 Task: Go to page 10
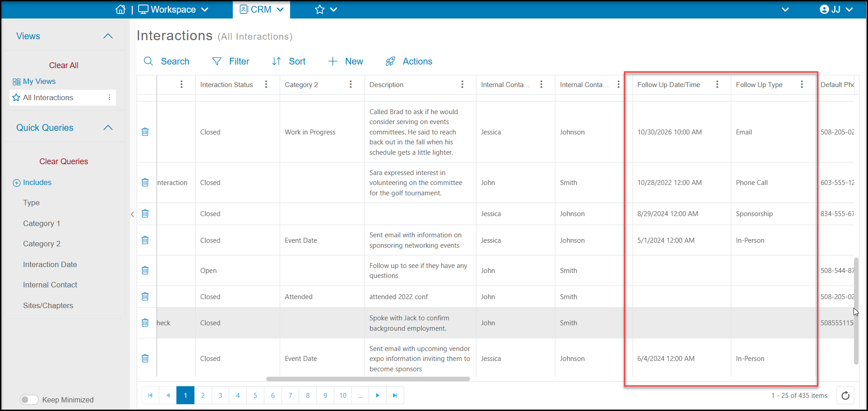pyautogui.click(x=343, y=395)
